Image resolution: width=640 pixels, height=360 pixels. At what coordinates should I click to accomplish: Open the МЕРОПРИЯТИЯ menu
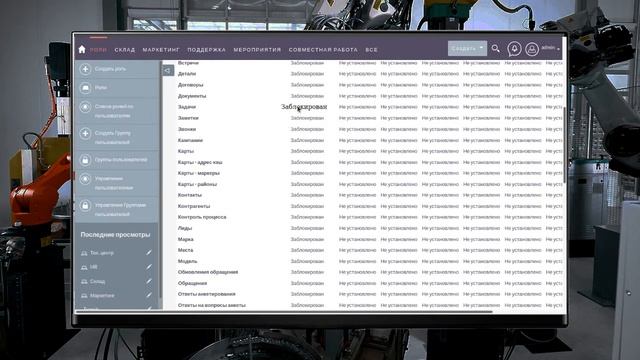coord(257,49)
